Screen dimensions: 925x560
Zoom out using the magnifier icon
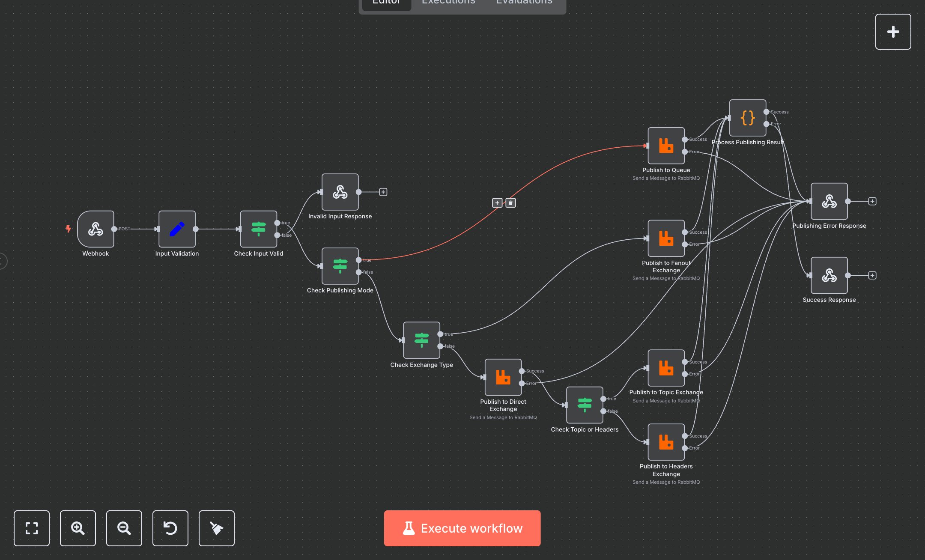tap(124, 528)
